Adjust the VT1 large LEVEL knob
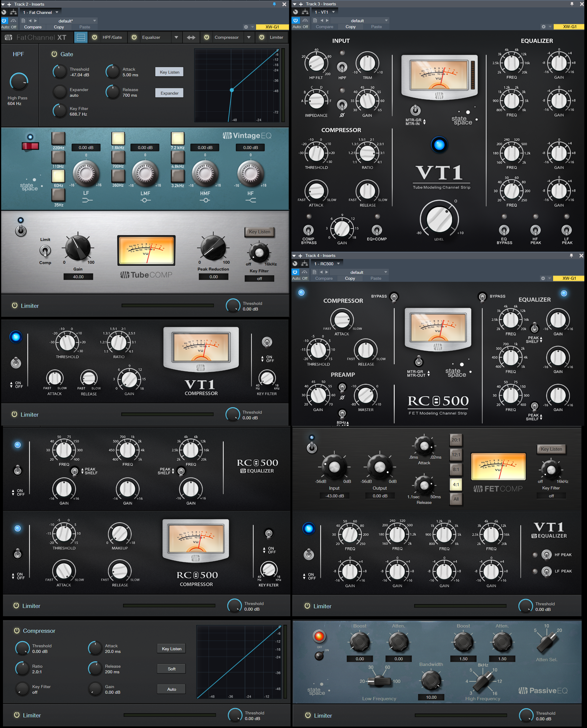The image size is (587, 728). point(439,219)
